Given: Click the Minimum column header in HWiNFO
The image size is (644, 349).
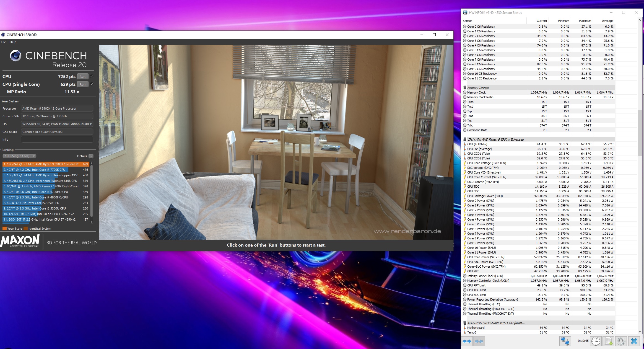Looking at the screenshot, I should [x=560, y=21].
